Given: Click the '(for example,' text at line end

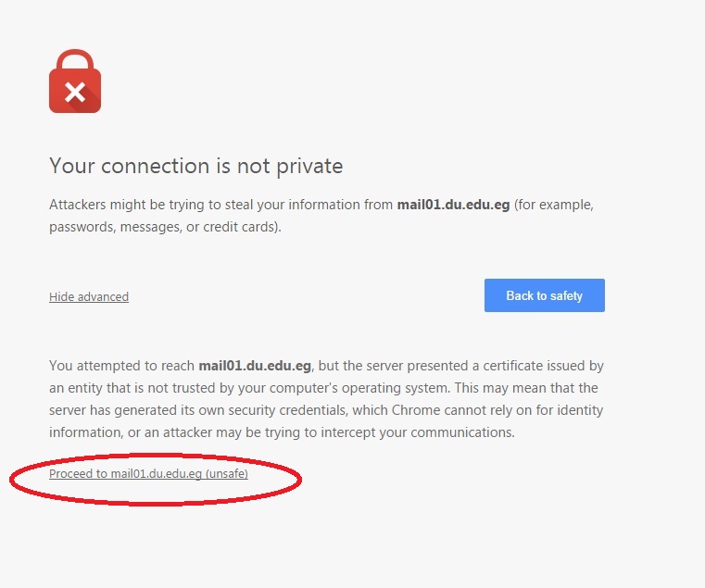Looking at the screenshot, I should 554,205.
